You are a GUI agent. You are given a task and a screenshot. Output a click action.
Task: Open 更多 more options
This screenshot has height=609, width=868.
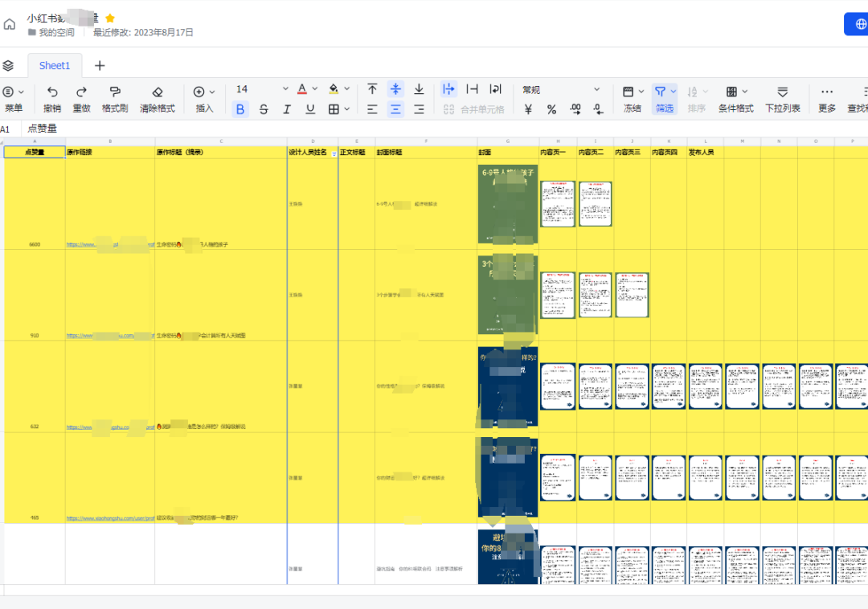pos(827,99)
